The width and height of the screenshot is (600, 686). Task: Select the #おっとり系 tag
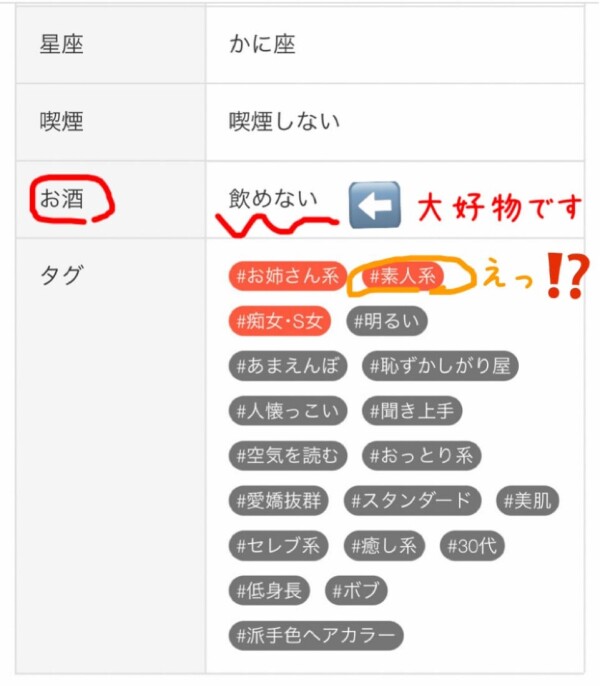click(421, 455)
